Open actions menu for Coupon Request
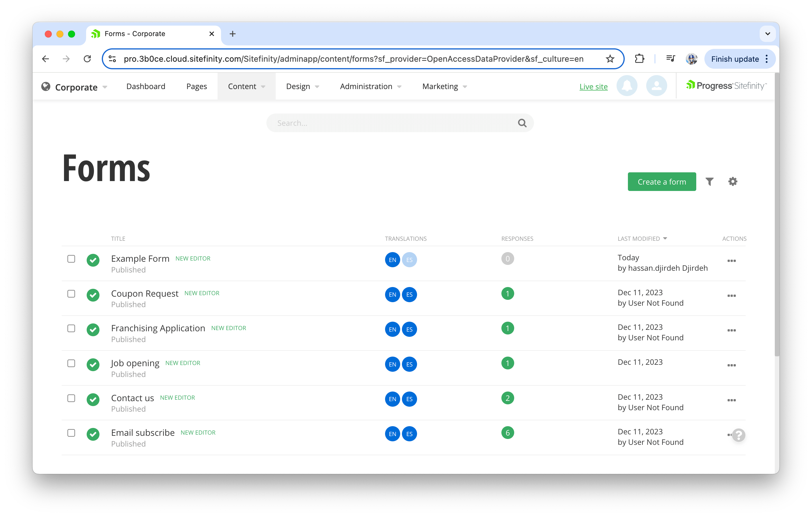 [731, 296]
